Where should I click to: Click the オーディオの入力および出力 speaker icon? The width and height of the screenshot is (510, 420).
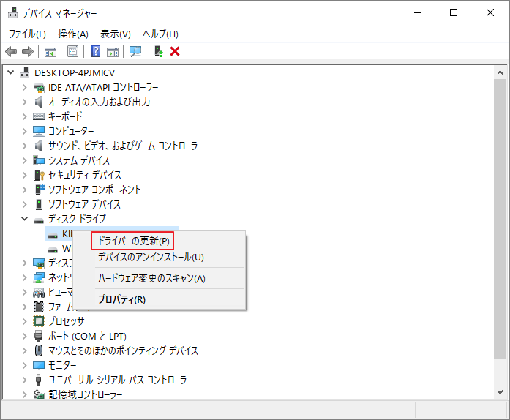point(38,102)
